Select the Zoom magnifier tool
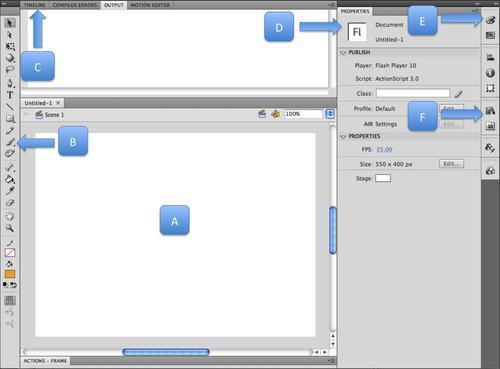 pyautogui.click(x=10, y=228)
